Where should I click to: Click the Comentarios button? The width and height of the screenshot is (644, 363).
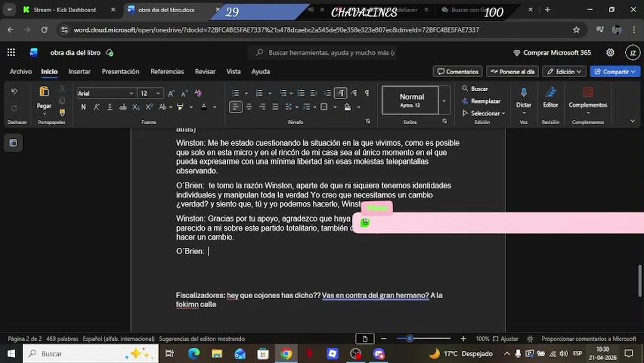(458, 72)
